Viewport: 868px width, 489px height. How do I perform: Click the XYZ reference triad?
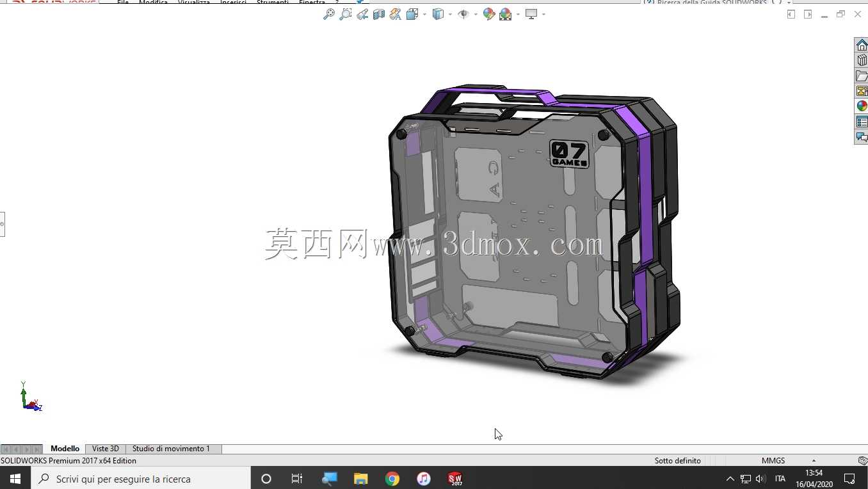[x=30, y=397]
